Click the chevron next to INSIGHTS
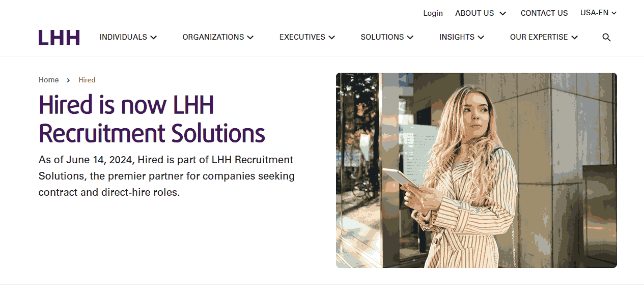Image resolution: width=644 pixels, height=297 pixels. 481,37
